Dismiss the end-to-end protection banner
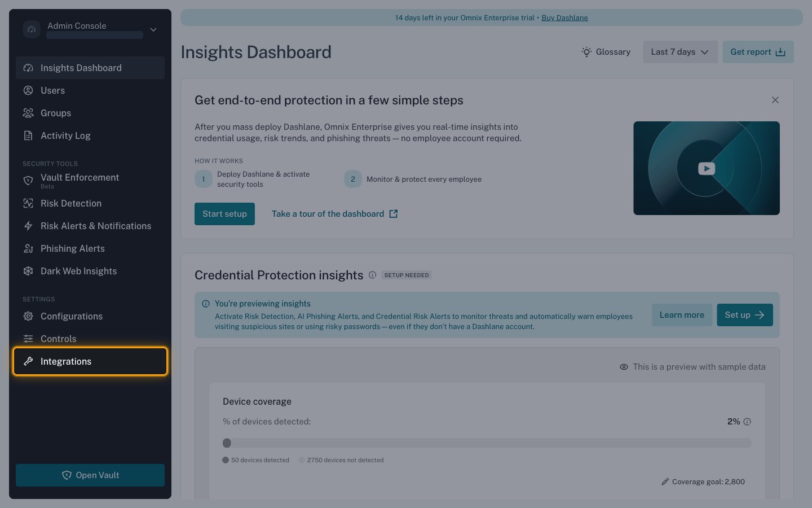The height and width of the screenshot is (508, 812). tap(775, 100)
